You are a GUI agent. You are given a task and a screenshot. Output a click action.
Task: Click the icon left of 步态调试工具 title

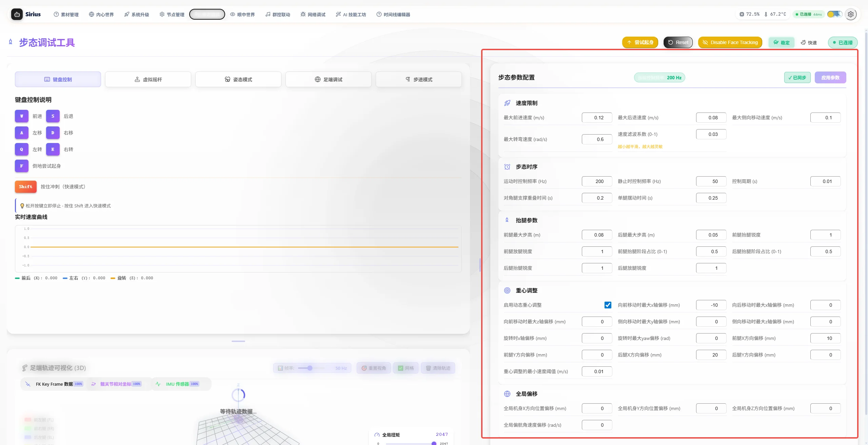[x=11, y=42]
